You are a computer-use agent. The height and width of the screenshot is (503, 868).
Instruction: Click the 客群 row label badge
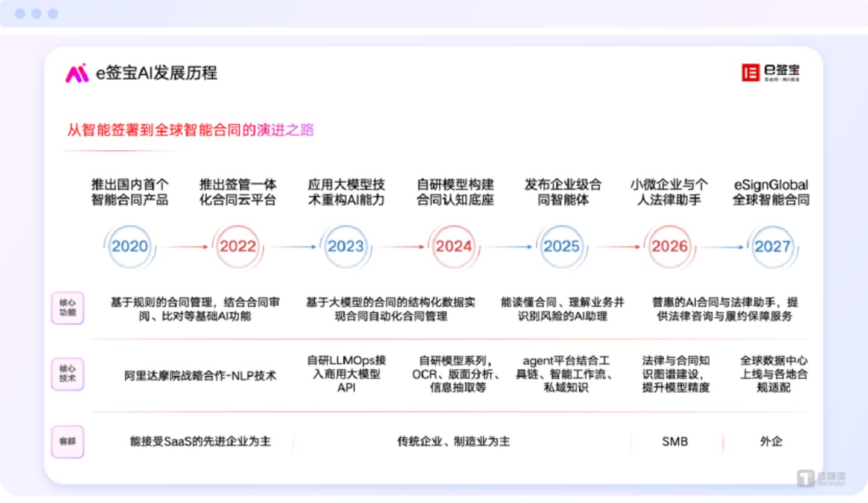coord(68,441)
